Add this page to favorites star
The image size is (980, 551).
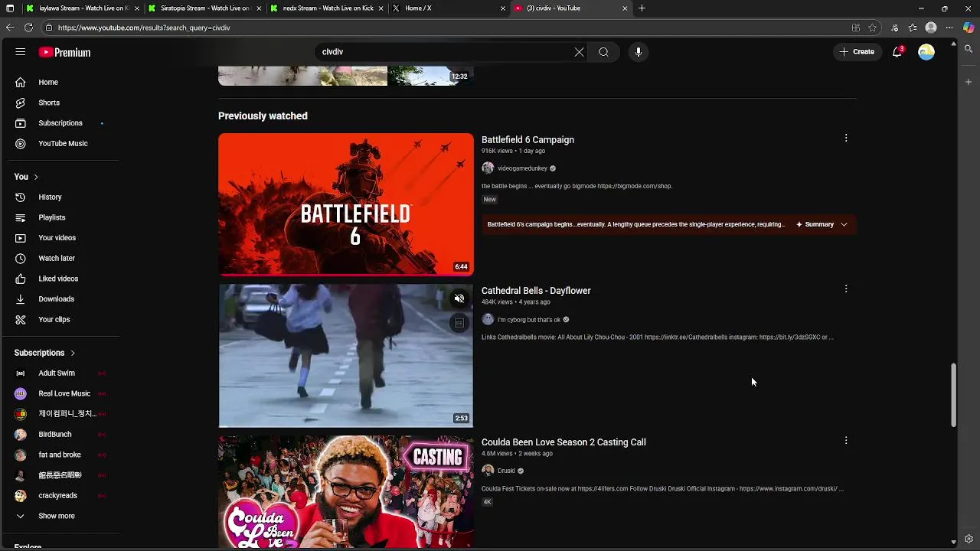tap(872, 28)
